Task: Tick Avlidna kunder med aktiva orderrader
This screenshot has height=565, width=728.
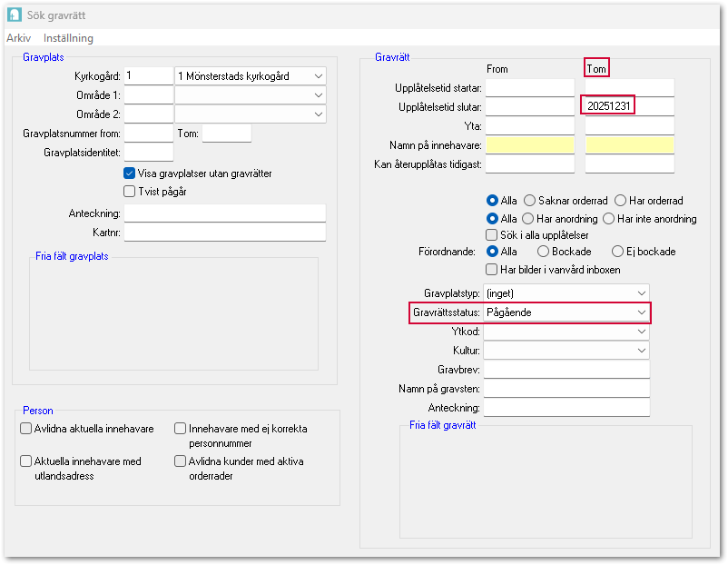Action: pyautogui.click(x=181, y=461)
